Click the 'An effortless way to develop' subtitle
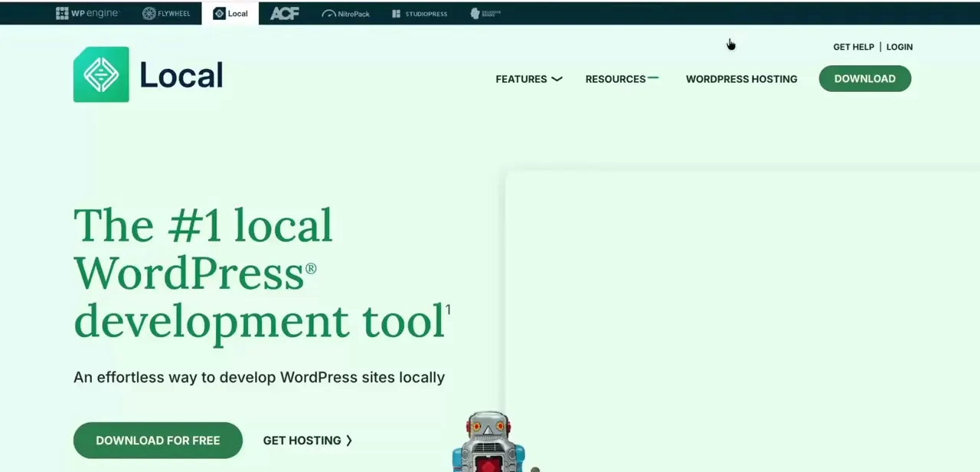The image size is (980, 472). 259,377
